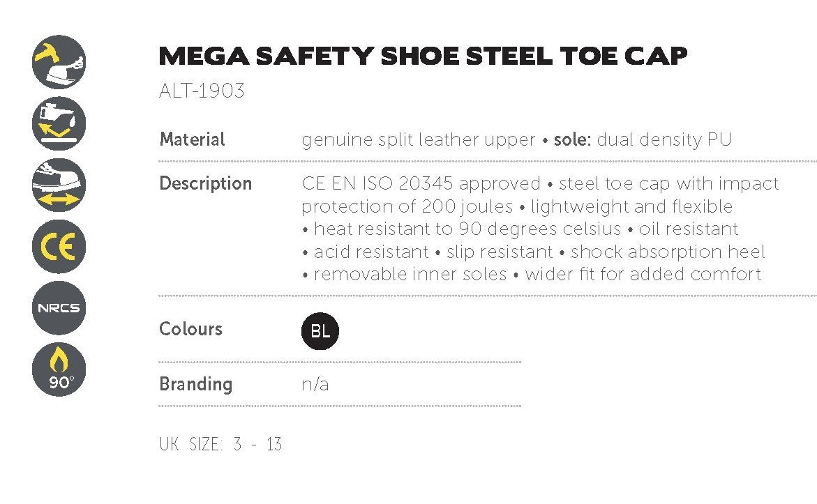The height and width of the screenshot is (504, 817).
Task: Click the Colours row label
Action: coord(190,329)
